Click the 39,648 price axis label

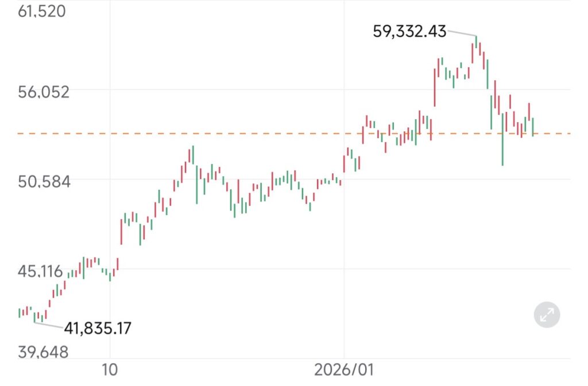[x=43, y=352]
